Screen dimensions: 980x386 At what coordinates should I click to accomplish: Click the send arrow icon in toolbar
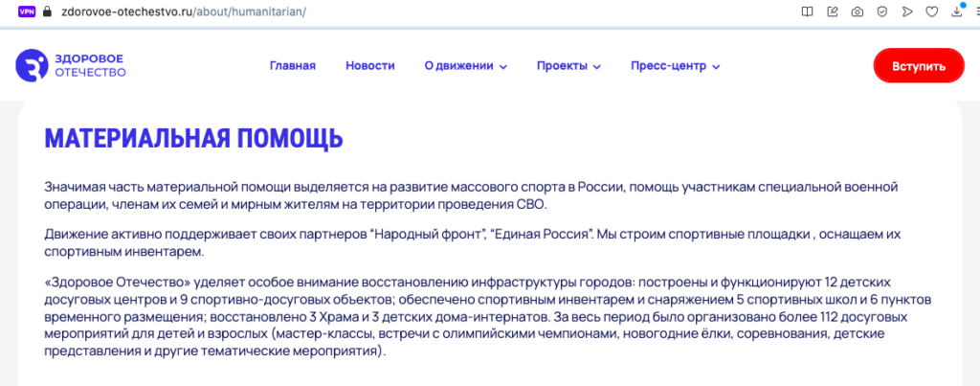click(905, 12)
